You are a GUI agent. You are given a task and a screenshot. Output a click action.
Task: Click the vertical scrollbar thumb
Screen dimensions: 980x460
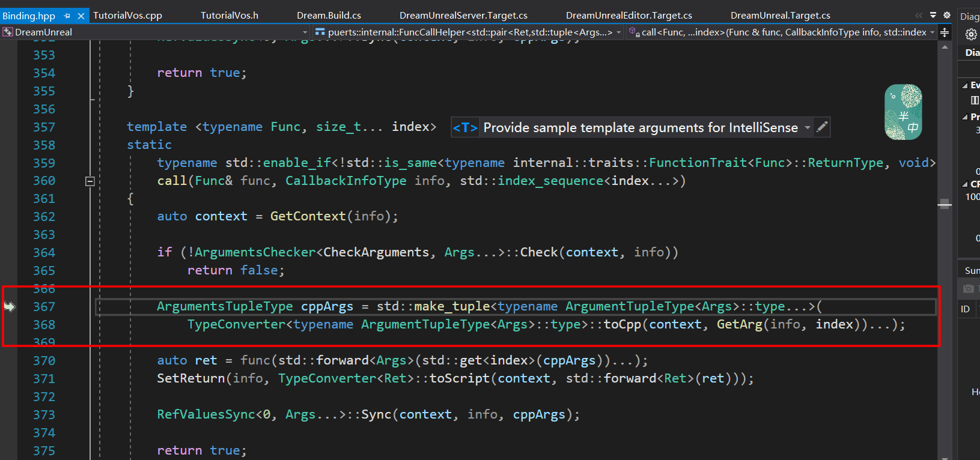point(945,204)
